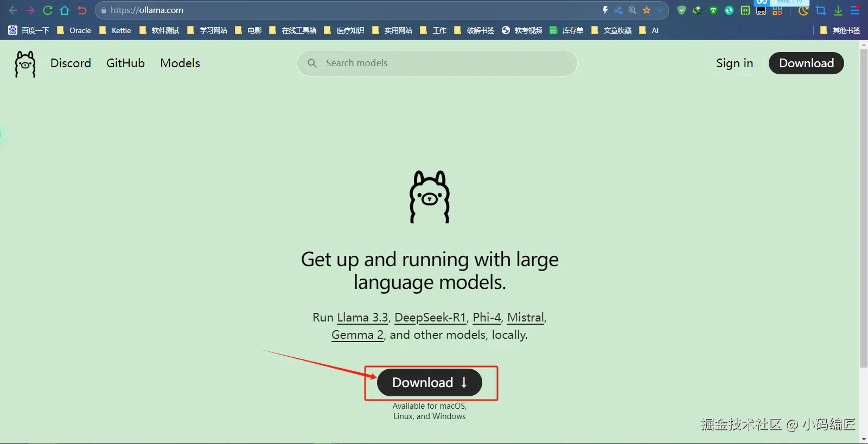Click the center Download button with arrow
The image size is (868, 444).
click(430, 383)
